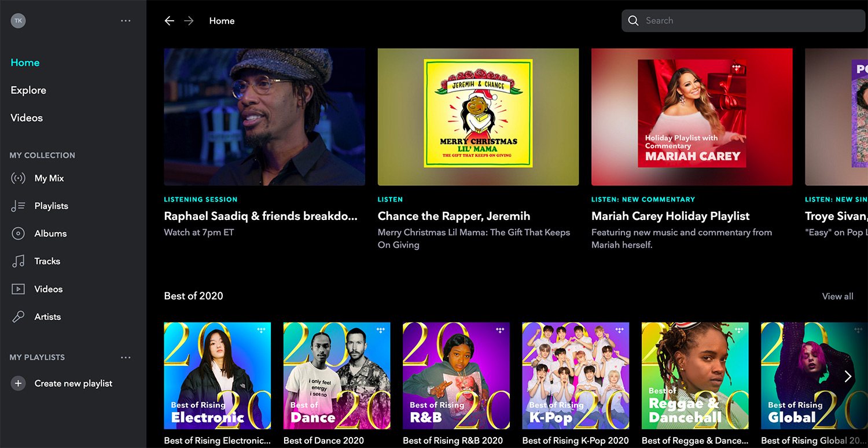868x448 pixels.
Task: Open the My Playlists options menu
Action: (x=126, y=357)
